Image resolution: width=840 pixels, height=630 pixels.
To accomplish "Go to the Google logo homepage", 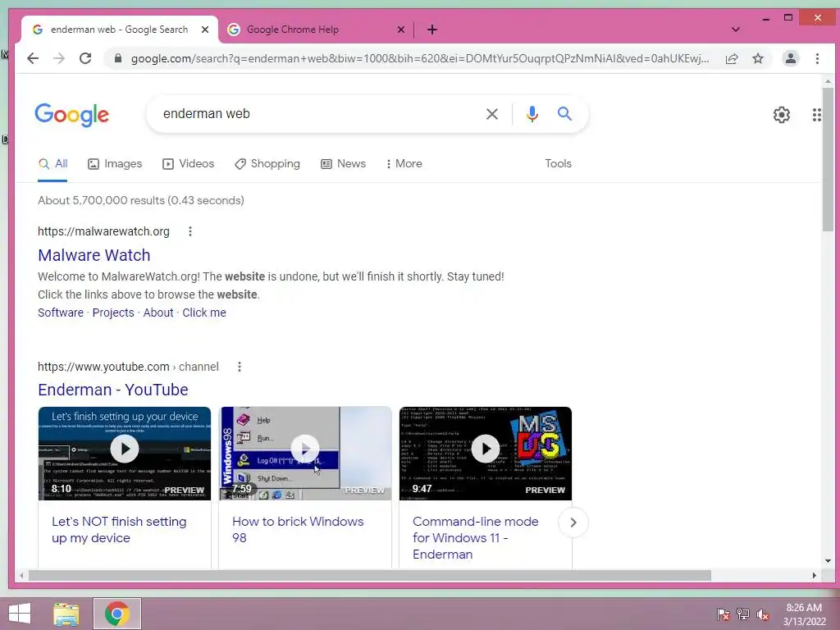I will (72, 115).
